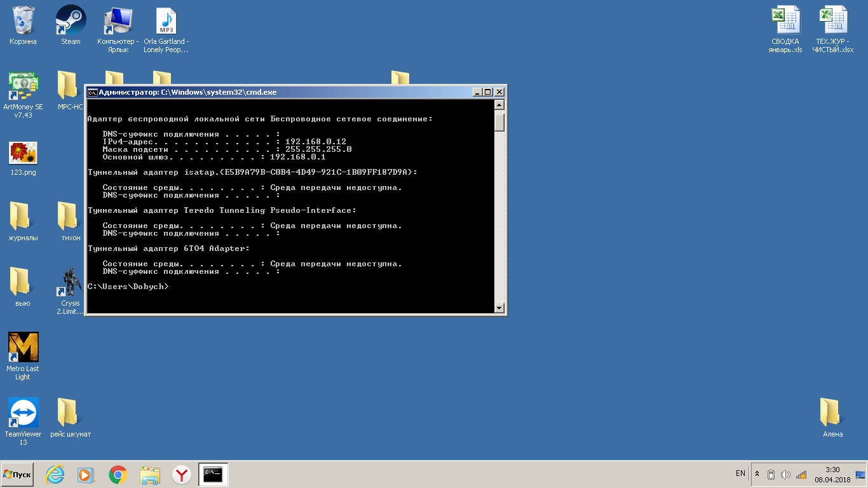Open the Пуск start menu
This screenshot has width=868, height=488.
[x=17, y=475]
